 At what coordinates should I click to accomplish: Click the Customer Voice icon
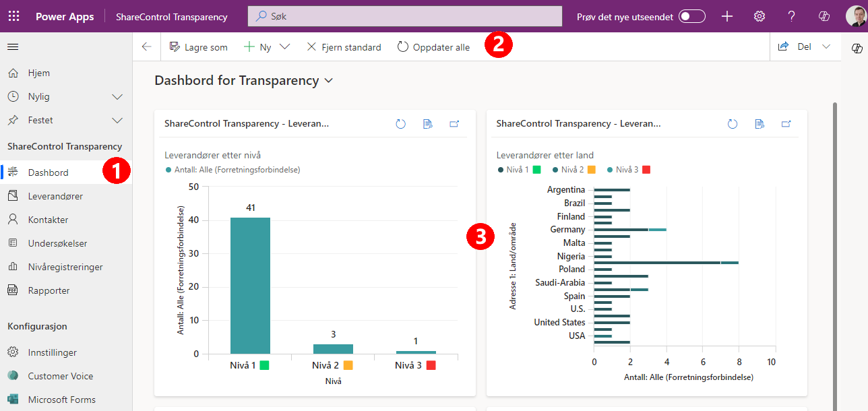[13, 376]
